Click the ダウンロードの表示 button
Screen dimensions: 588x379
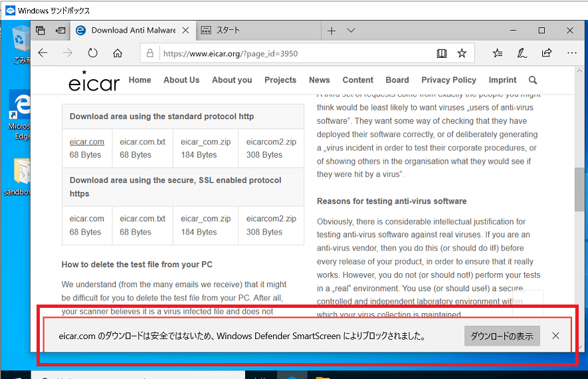pyautogui.click(x=502, y=336)
